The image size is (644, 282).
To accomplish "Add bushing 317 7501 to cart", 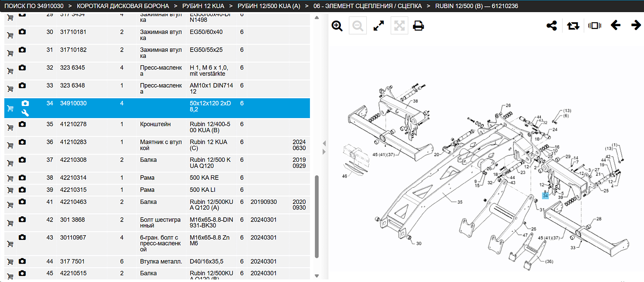I will (x=10, y=262).
